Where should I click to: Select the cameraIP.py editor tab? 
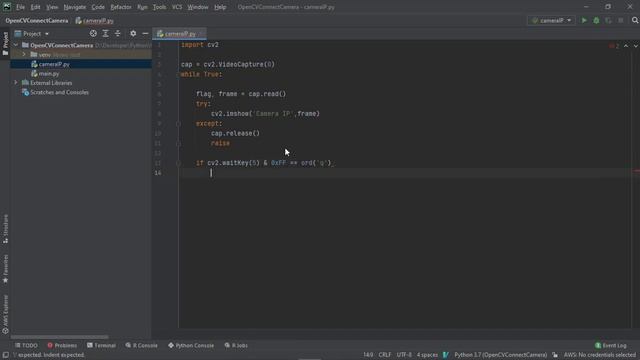[x=180, y=34]
